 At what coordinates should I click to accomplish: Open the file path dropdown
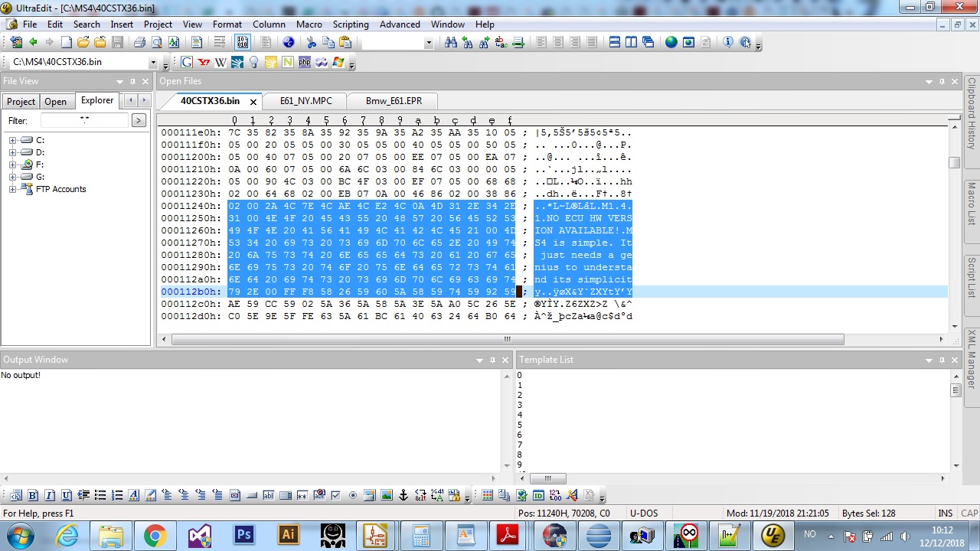pyautogui.click(x=153, y=62)
